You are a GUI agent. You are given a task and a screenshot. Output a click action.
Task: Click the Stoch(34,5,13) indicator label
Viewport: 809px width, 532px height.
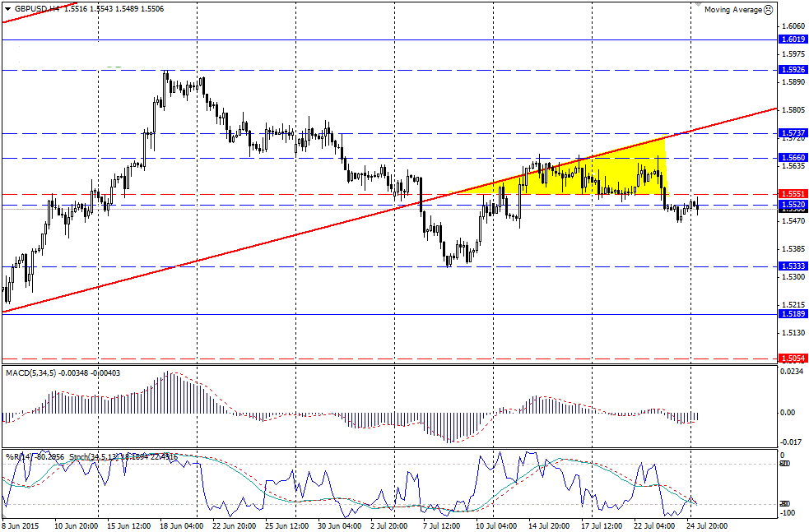(x=93, y=456)
